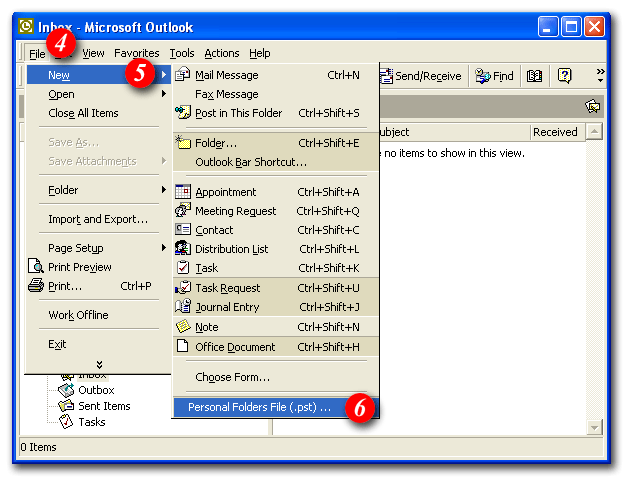Expand the Page Setup submenu
The image size is (624, 477).
164,248
